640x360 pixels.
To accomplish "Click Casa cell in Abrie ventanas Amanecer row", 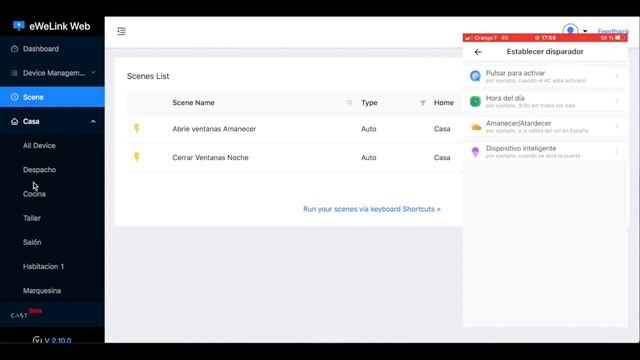I will click(x=442, y=129).
